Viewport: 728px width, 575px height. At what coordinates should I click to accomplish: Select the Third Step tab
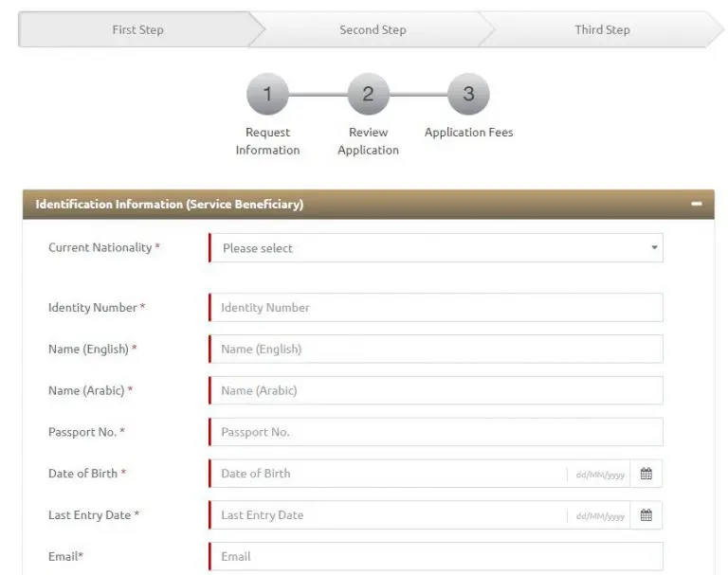[602, 29]
